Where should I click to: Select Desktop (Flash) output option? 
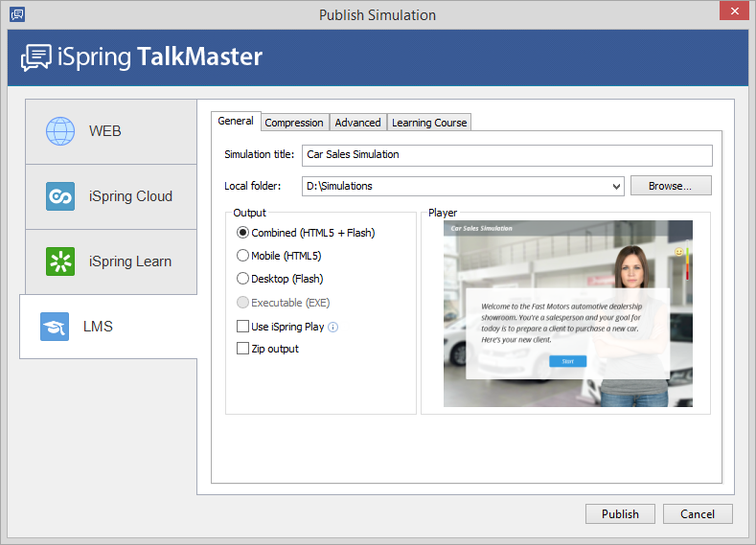242,279
